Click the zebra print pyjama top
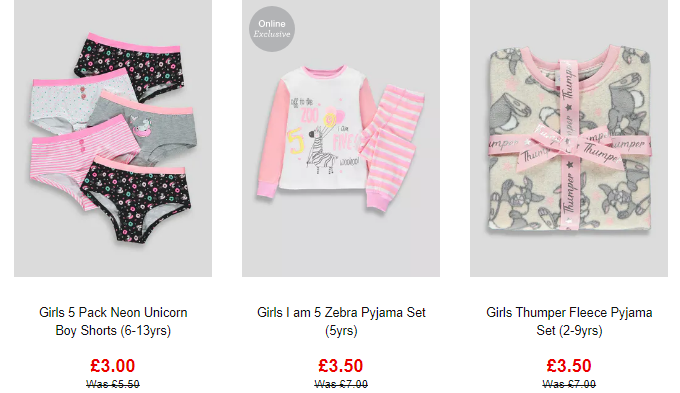 point(314,132)
